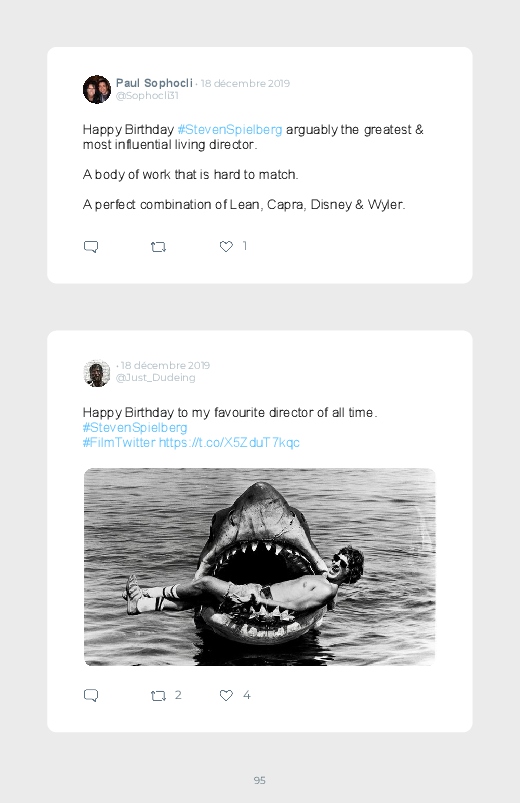520x803 pixels.
Task: Click the Paul Sophocli display name
Action: click(154, 83)
